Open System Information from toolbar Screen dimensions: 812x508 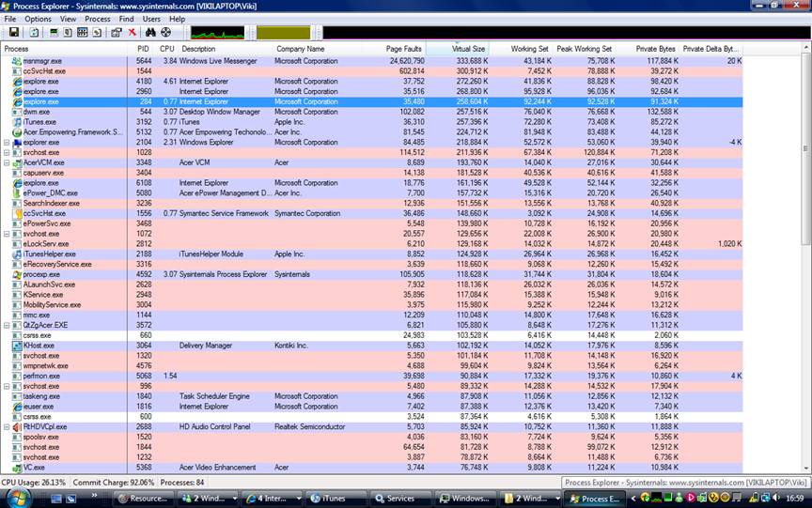(54, 33)
